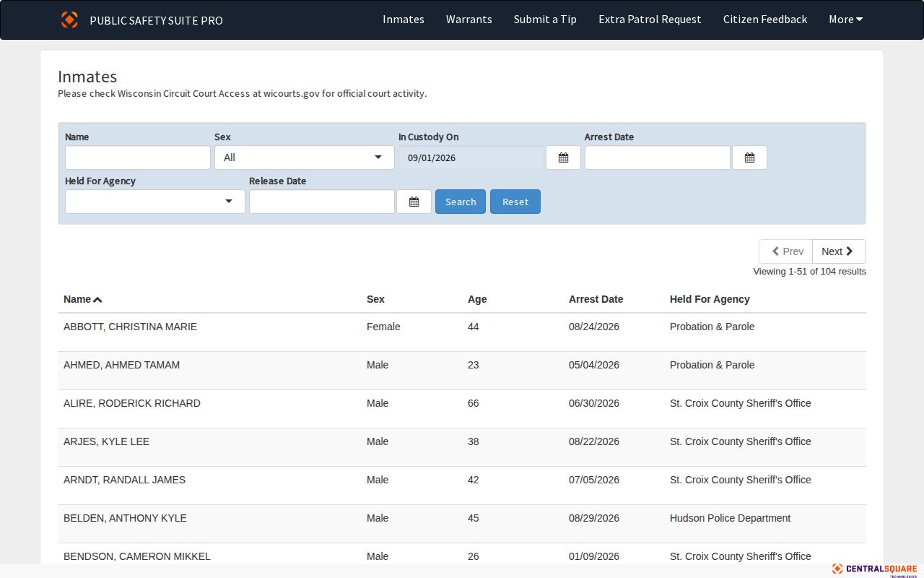Viewport: 924px width, 578px height.
Task: Sort the table by Name column
Action: (82, 299)
